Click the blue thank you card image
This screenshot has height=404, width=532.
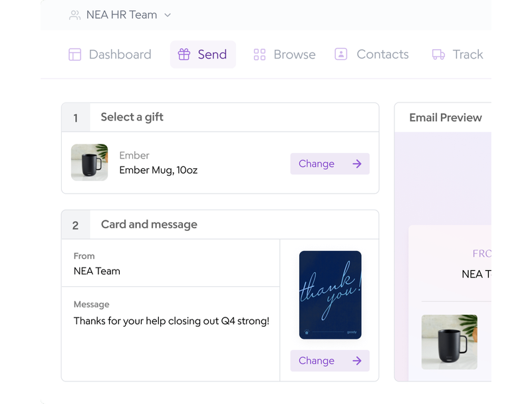330,295
